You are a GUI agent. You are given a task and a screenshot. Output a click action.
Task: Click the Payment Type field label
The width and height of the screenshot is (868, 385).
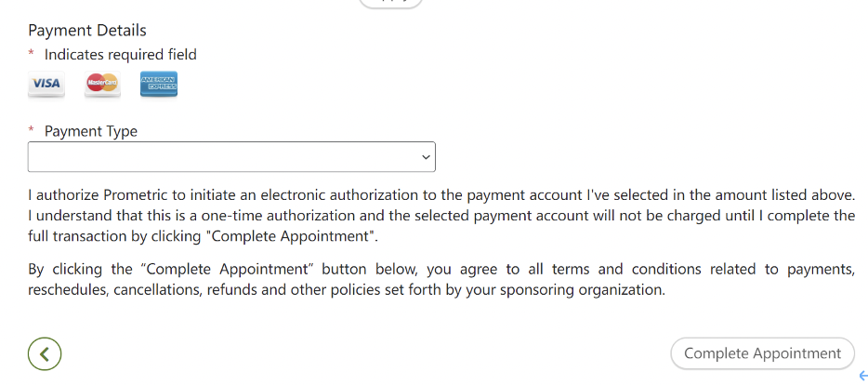point(91,132)
